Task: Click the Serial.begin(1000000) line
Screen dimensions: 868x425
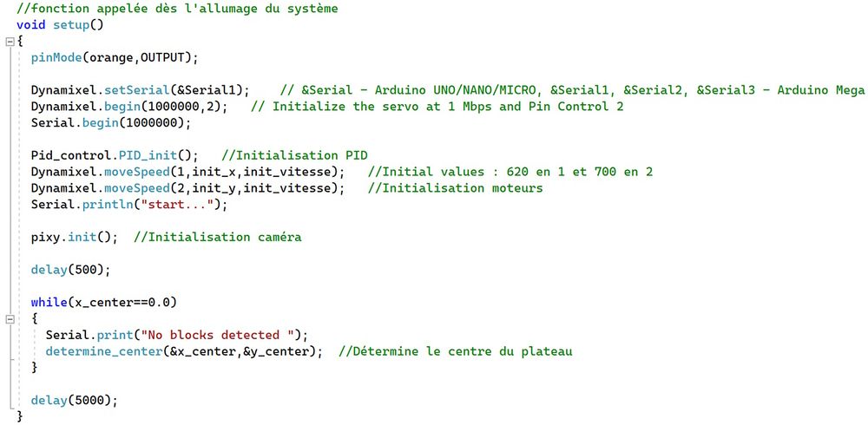Action: (110, 123)
